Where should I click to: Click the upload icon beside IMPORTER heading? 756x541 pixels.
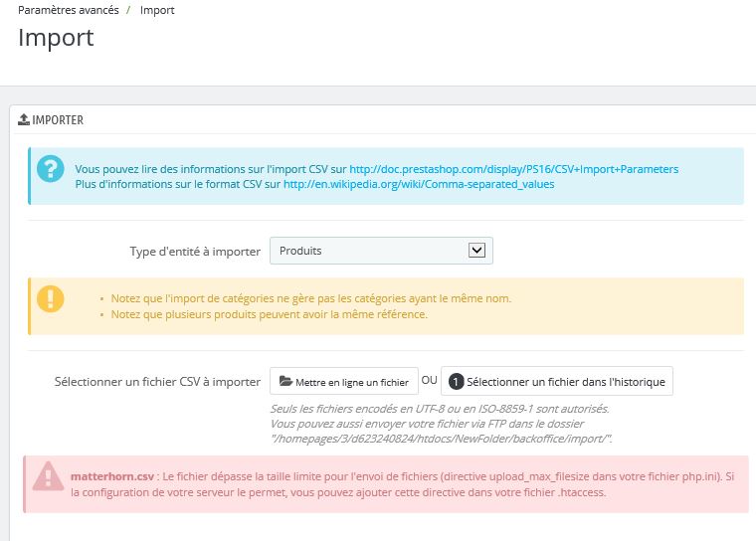(24, 119)
